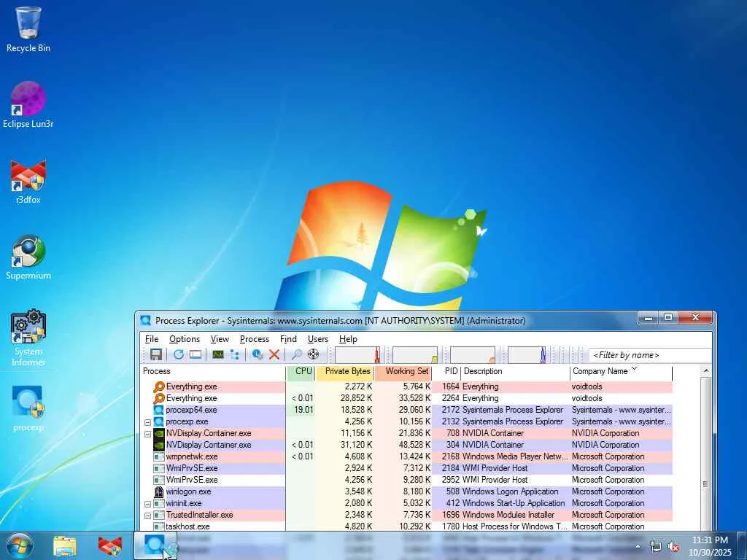
Task: Click the Everything.exe icon for PID 1664
Action: point(159,386)
